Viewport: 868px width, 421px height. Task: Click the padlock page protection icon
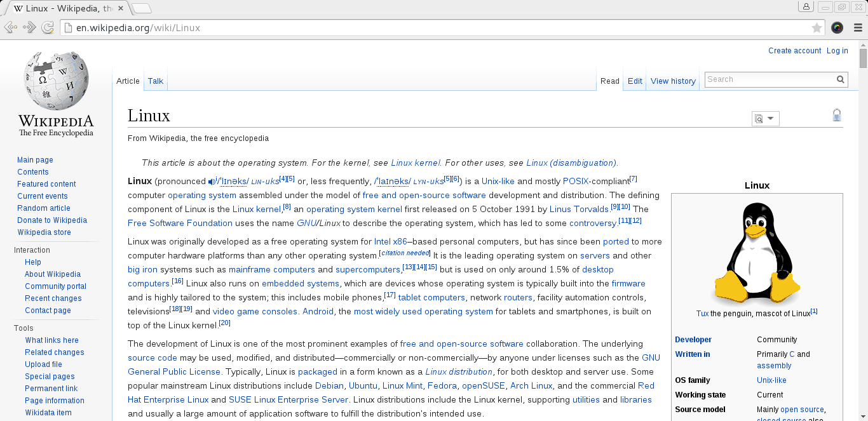click(x=837, y=115)
